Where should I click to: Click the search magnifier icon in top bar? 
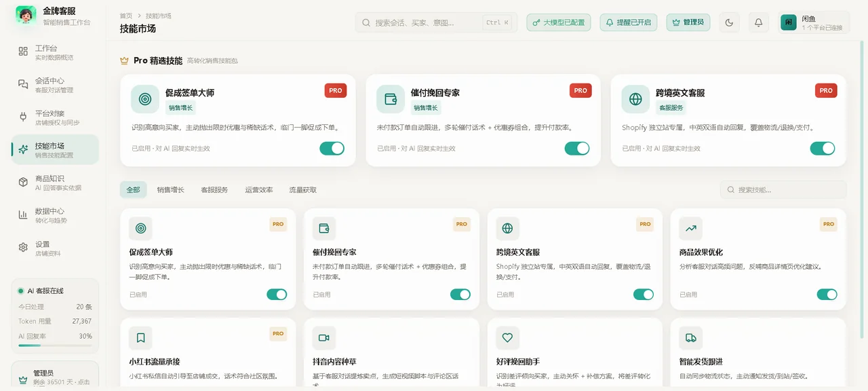coord(367,22)
